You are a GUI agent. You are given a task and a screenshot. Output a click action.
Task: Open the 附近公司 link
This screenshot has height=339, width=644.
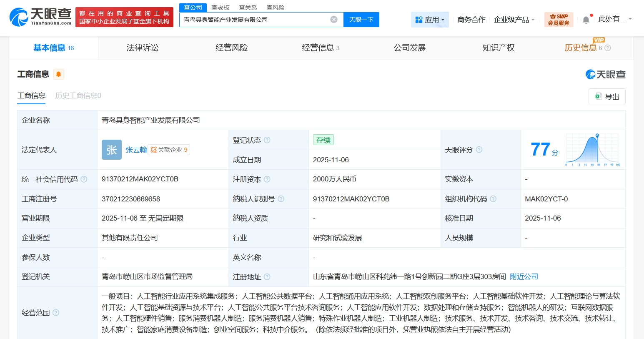click(x=524, y=276)
